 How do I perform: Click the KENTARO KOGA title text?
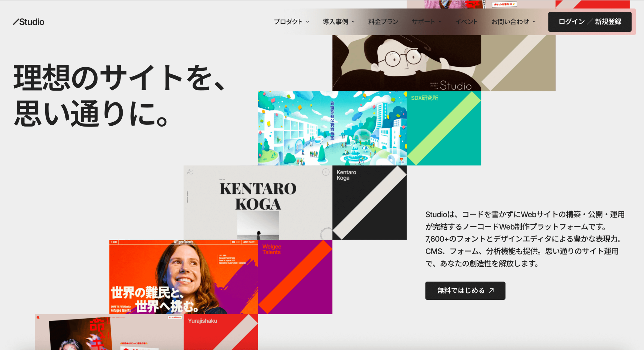[x=258, y=196]
